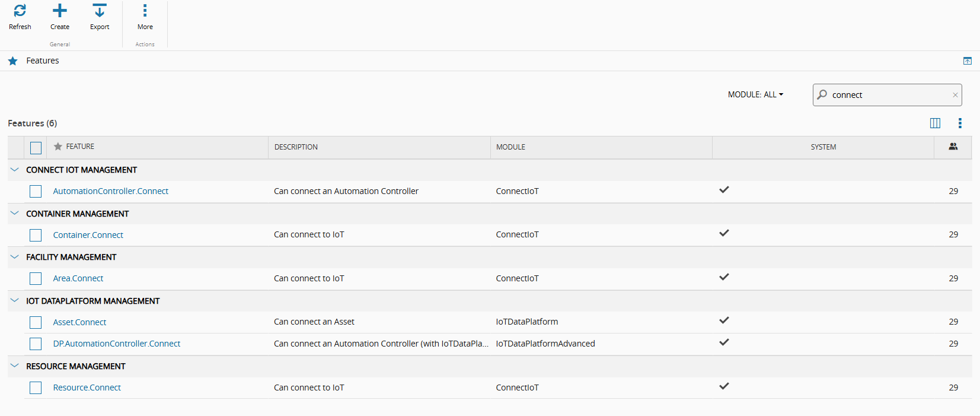This screenshot has height=416, width=980.
Task: Open the More actions menu
Action: (145, 11)
